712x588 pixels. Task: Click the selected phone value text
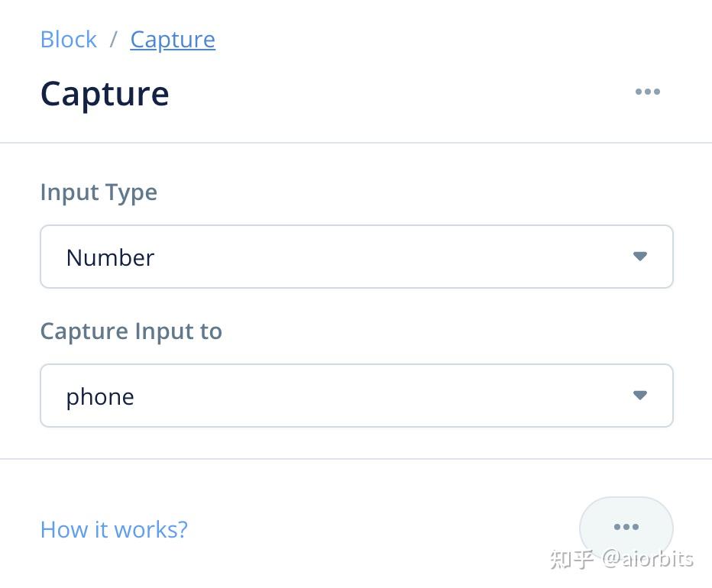point(100,396)
